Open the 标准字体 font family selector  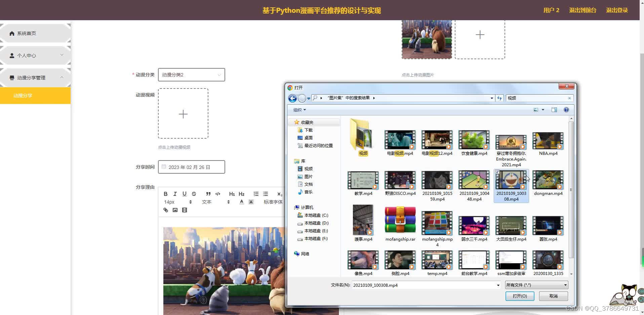[273, 202]
